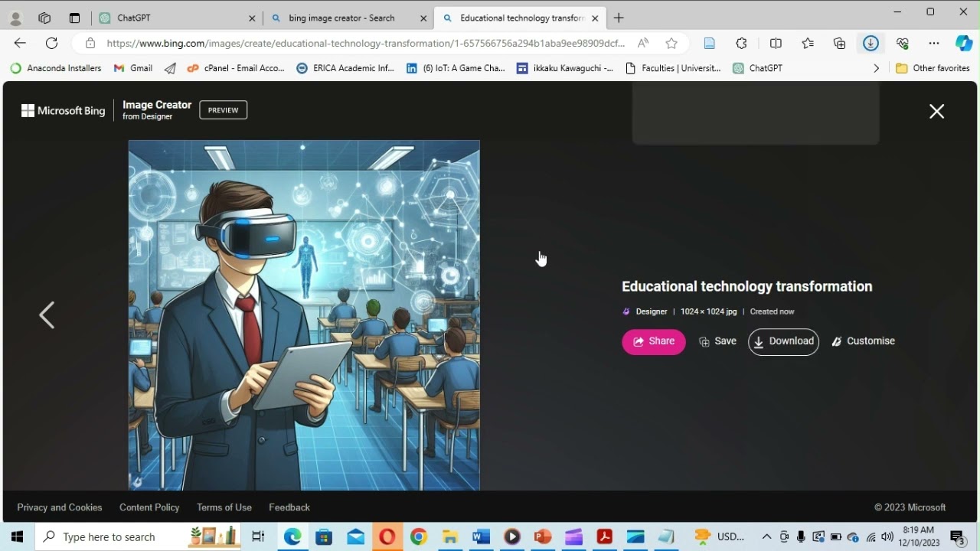Click Image Creator from Designer title

point(157,110)
